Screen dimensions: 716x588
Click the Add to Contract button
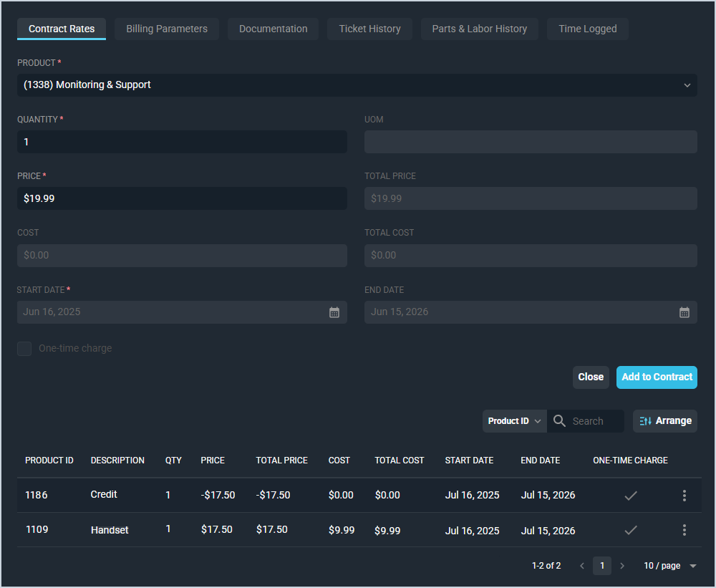[656, 377]
